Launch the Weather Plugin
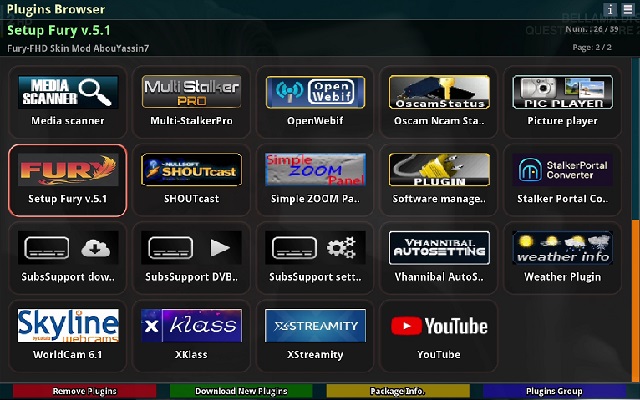Screen dimensions: 640x400 tap(562, 258)
